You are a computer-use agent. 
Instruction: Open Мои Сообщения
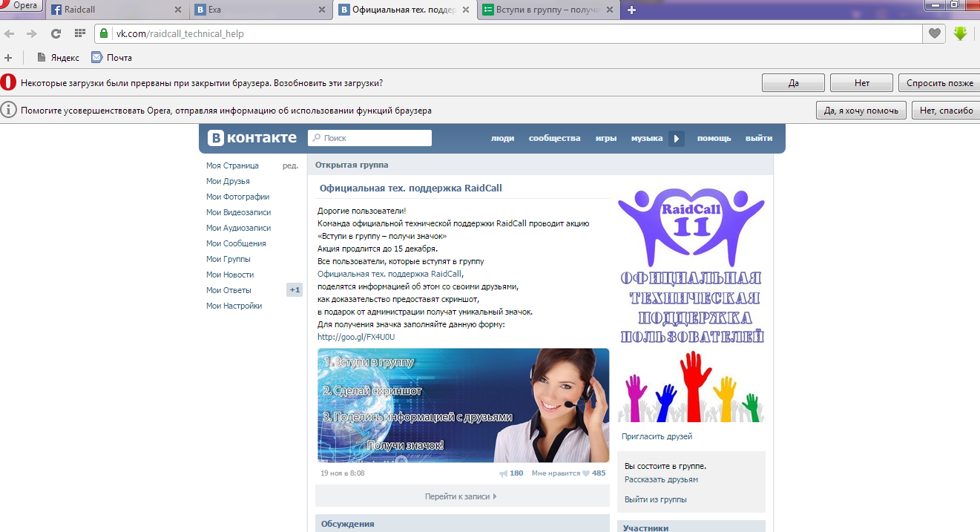(x=236, y=243)
